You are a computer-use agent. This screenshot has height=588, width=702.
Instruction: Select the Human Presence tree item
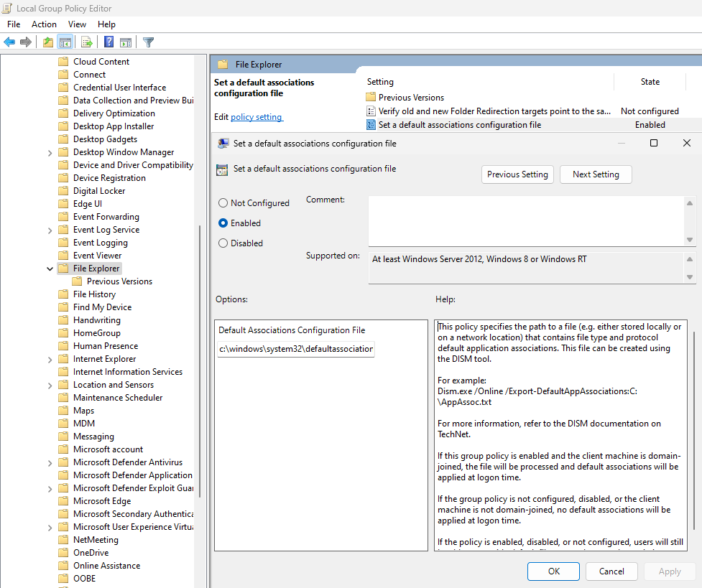pos(106,346)
